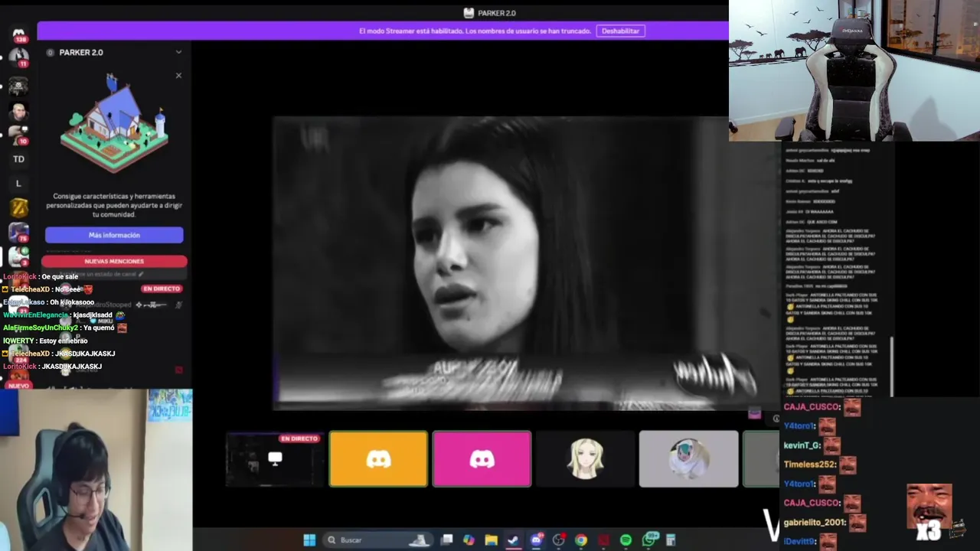Click the streamed chat scrollbar thumb

click(x=890, y=365)
